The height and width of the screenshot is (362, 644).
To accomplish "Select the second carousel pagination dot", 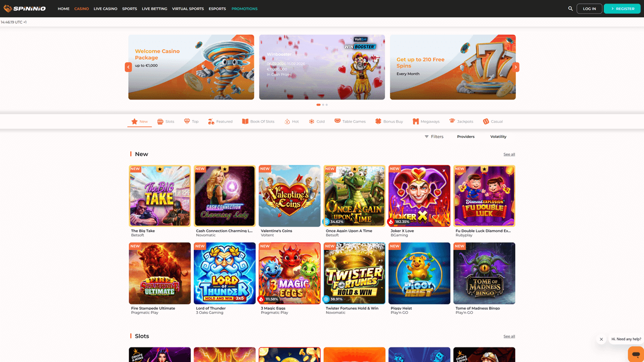I will click(x=323, y=105).
